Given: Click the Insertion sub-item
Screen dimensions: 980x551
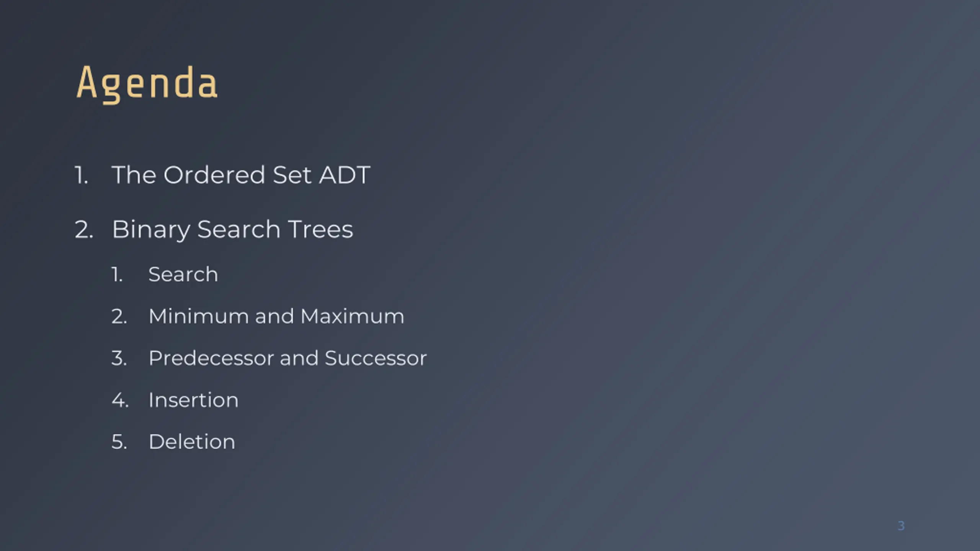Looking at the screenshot, I should [193, 400].
